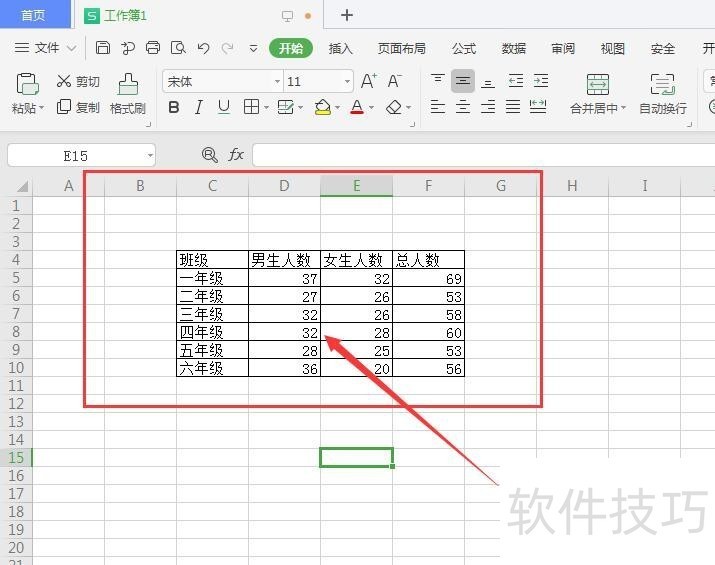Click the select-all corner of sheet
Screen dimensions: 715x565
(x=21, y=186)
